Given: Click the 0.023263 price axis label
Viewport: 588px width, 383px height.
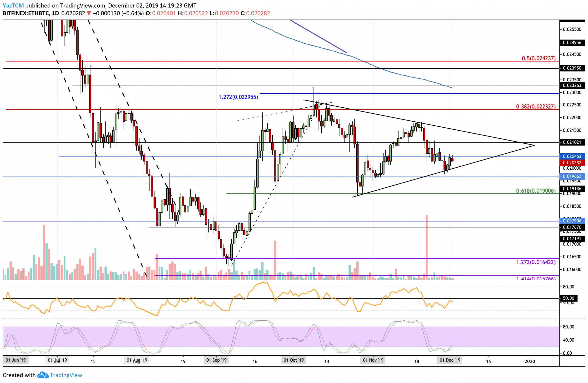Looking at the screenshot, I should click(x=572, y=85).
